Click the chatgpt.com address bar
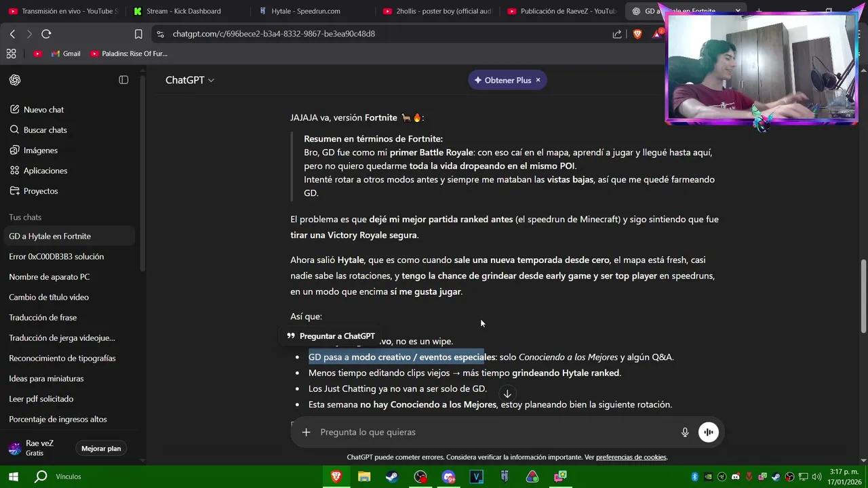 (x=387, y=34)
